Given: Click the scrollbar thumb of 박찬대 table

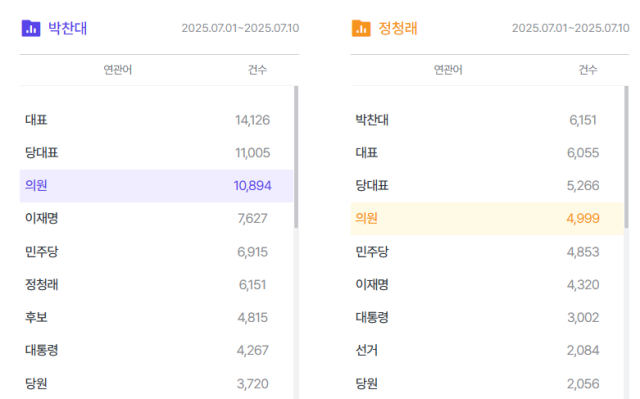Looking at the screenshot, I should (x=296, y=157).
